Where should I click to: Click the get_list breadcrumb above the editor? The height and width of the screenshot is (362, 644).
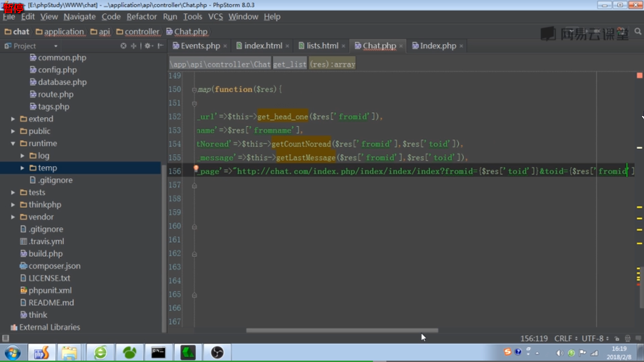click(x=289, y=64)
